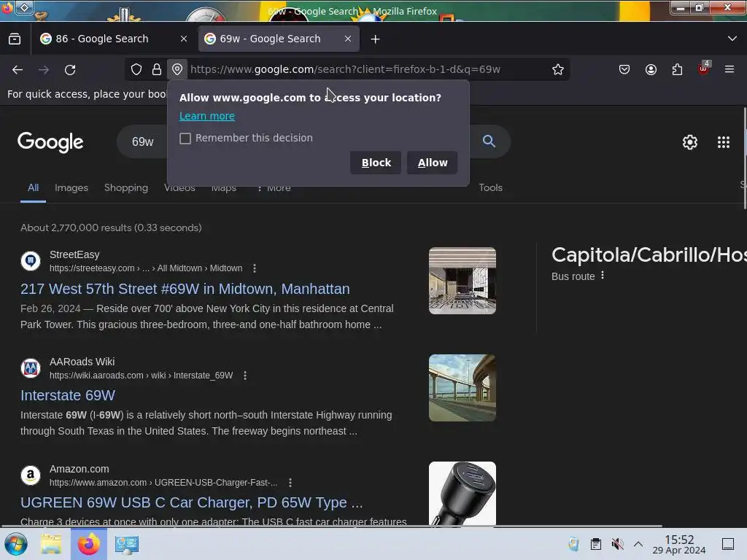Click the AARoads Wiki favicon

pyautogui.click(x=31, y=368)
